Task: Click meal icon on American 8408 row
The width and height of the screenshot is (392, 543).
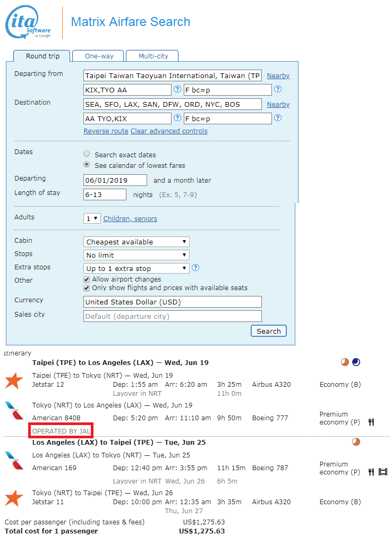Action: click(x=371, y=422)
